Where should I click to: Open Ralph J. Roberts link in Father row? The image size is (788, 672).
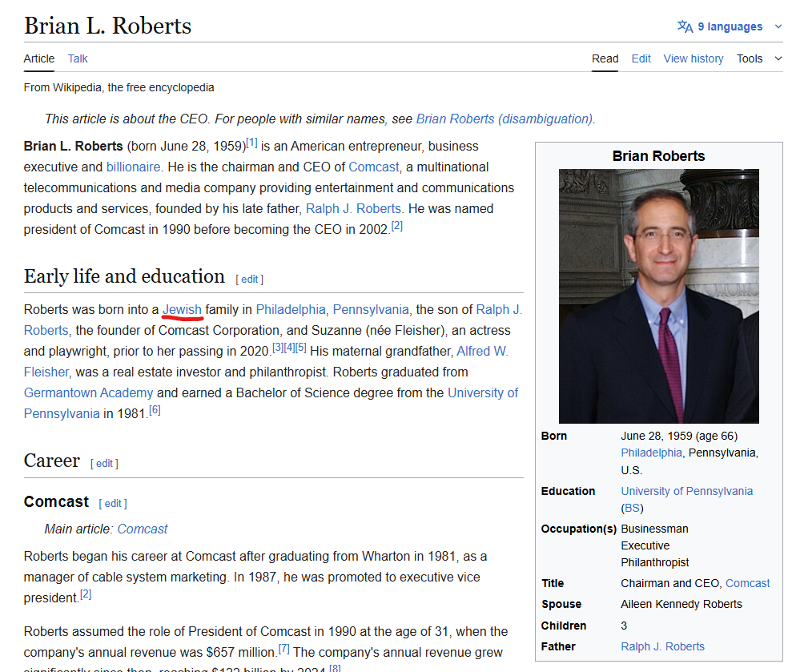[x=663, y=646]
